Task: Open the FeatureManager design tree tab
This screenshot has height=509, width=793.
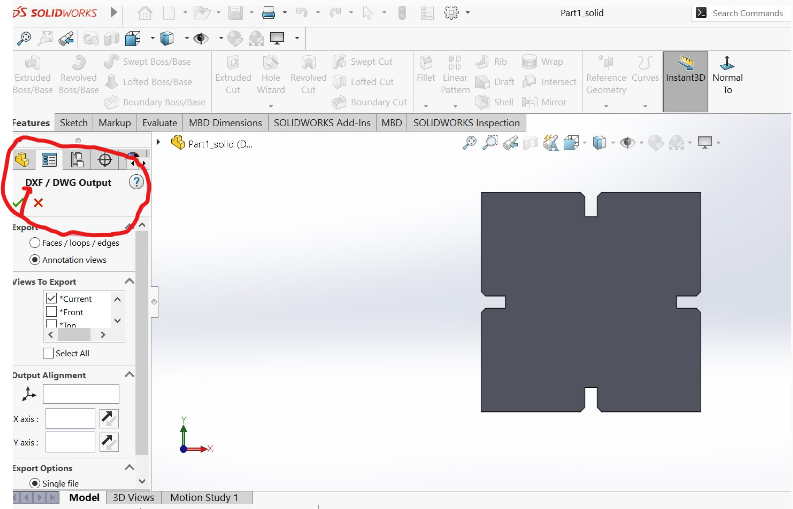Action: [x=22, y=160]
